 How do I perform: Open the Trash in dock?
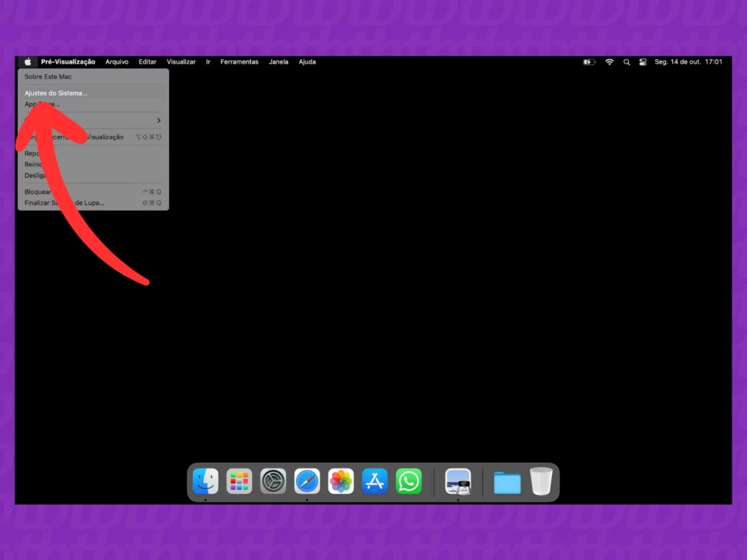tap(541, 481)
